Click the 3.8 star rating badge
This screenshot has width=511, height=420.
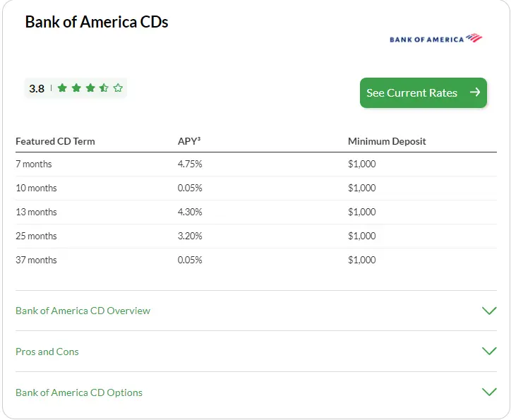click(x=76, y=88)
